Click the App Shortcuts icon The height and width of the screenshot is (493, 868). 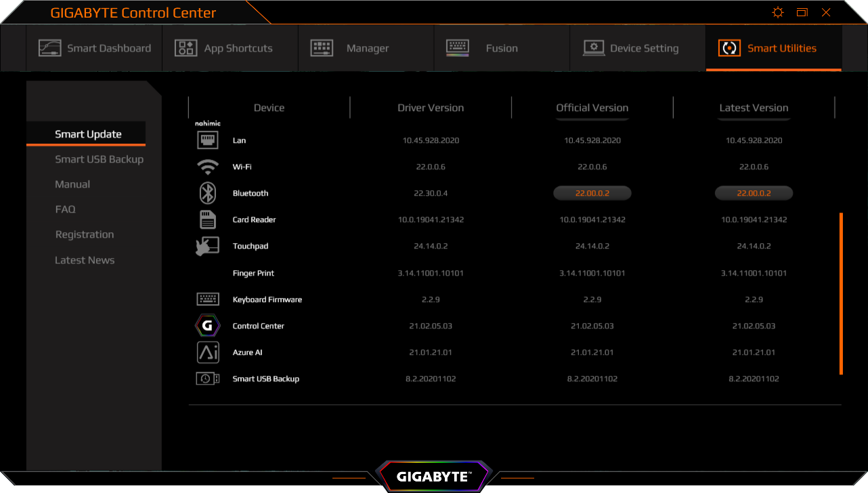point(186,48)
